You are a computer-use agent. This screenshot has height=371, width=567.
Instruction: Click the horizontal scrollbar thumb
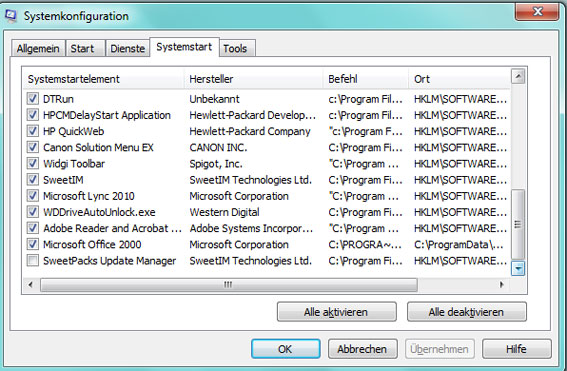[x=229, y=285]
